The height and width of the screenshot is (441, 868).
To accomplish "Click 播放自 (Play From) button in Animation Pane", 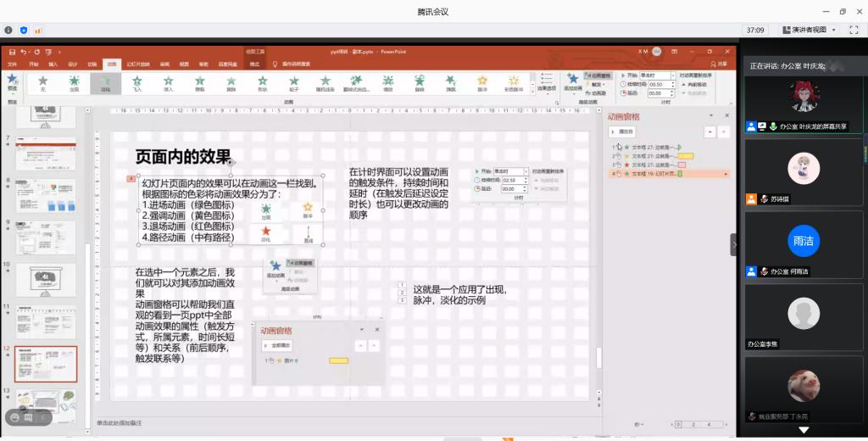I will tap(623, 131).
